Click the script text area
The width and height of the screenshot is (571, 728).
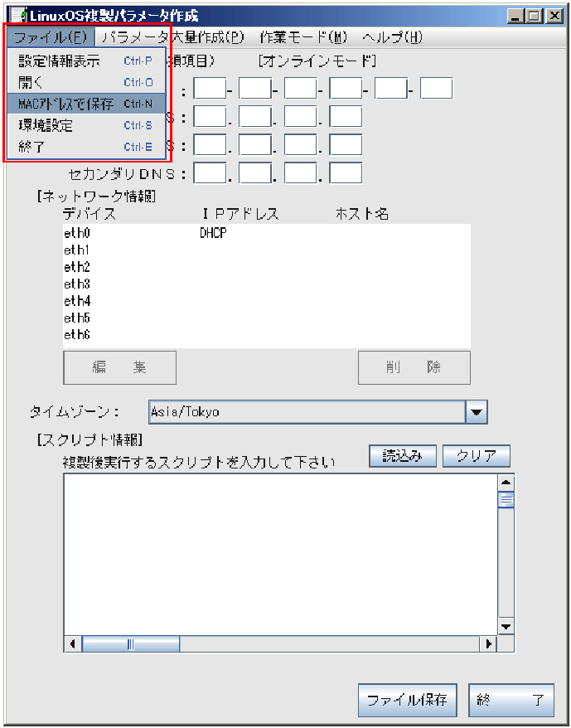coord(280,555)
